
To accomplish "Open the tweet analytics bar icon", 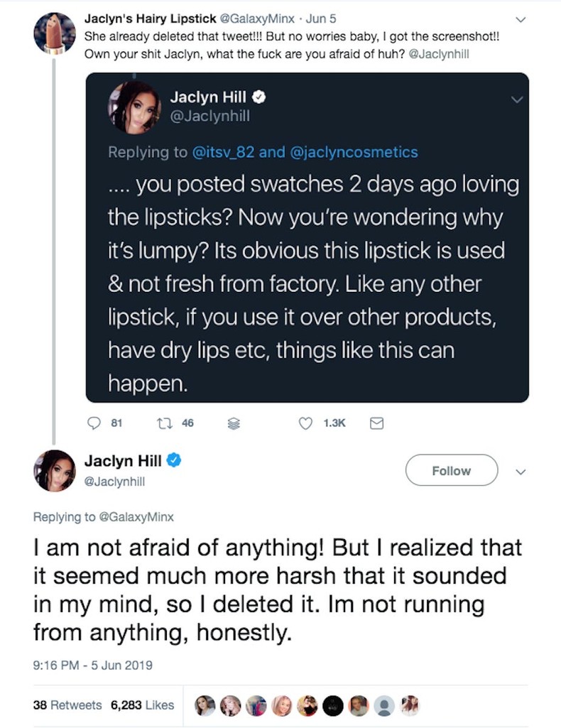I will (x=233, y=423).
